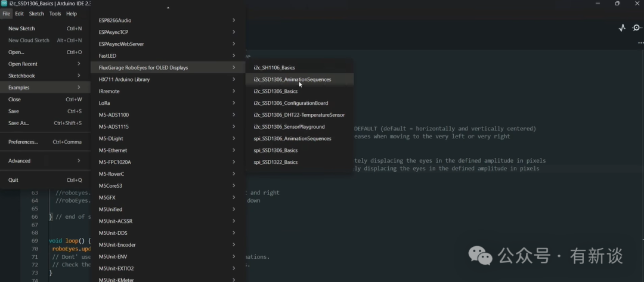The width and height of the screenshot is (644, 282).
Task: Open Preferences... from File menu
Action: (45, 142)
